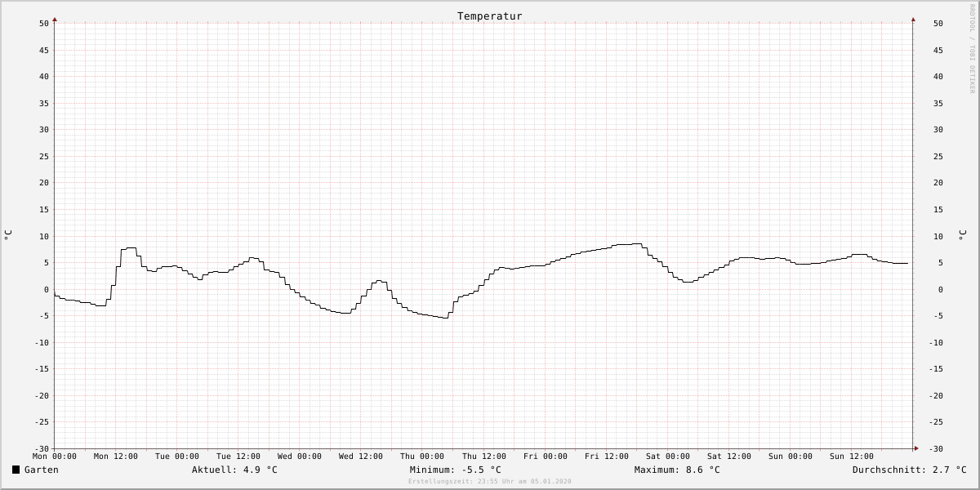Select the "Aktuell: 4.9 °C" value

235,470
